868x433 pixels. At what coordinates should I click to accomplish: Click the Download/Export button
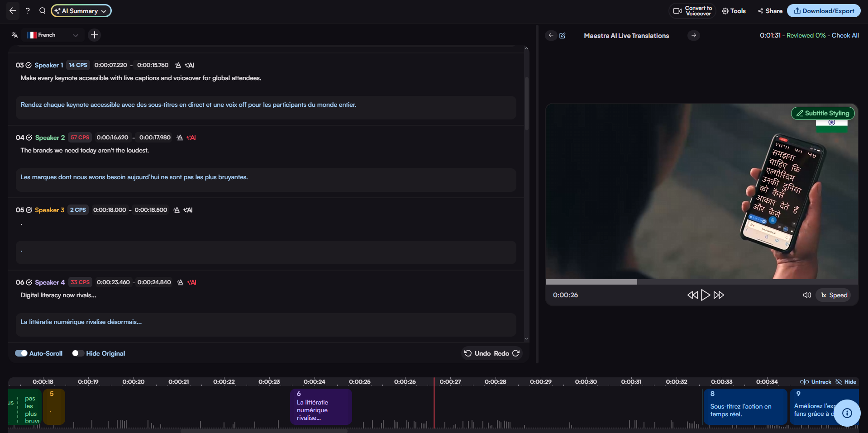pos(824,11)
